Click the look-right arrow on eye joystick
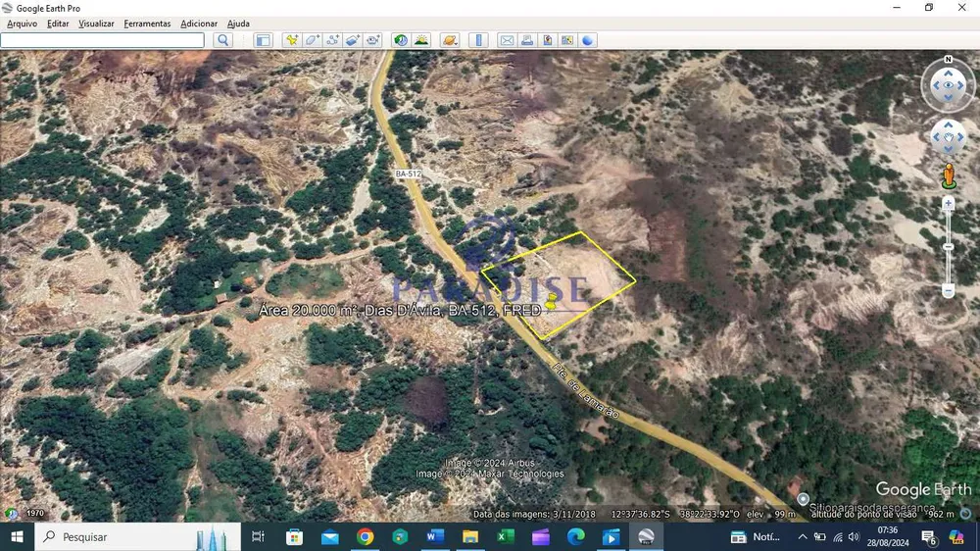This screenshot has height=551, width=980. tap(961, 85)
